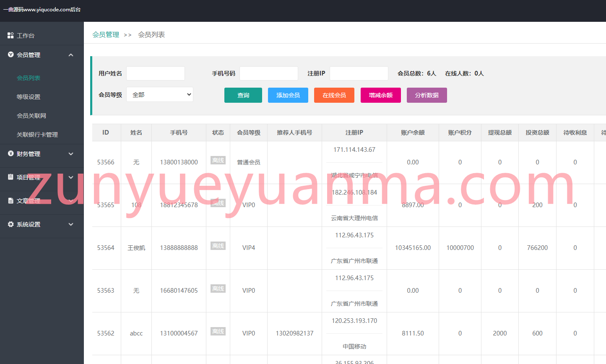Open the 财务管理 menu label
Viewport: 606px width, 364px height.
pyautogui.click(x=29, y=154)
